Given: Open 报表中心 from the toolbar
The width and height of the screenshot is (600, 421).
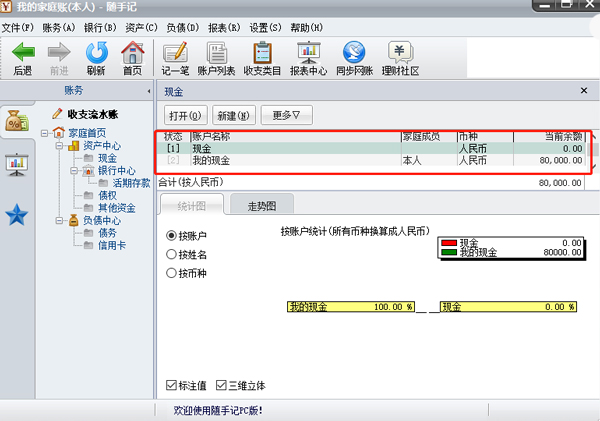Looking at the screenshot, I should (x=308, y=58).
